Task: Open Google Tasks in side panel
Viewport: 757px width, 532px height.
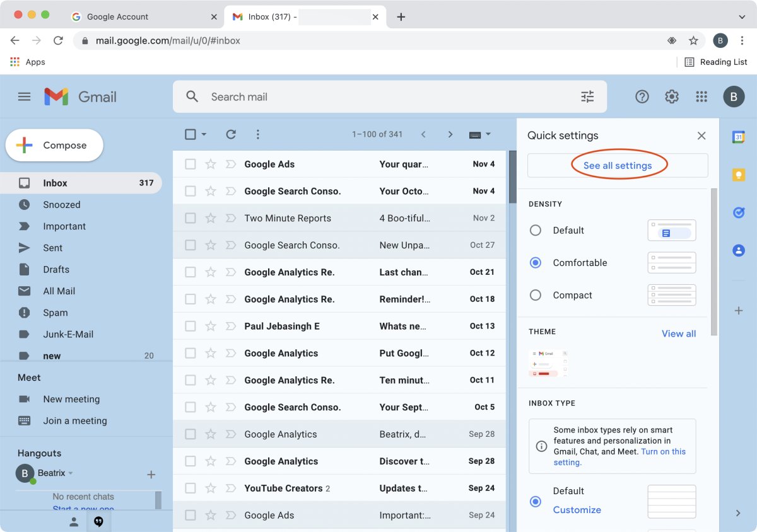Action: pyautogui.click(x=738, y=212)
